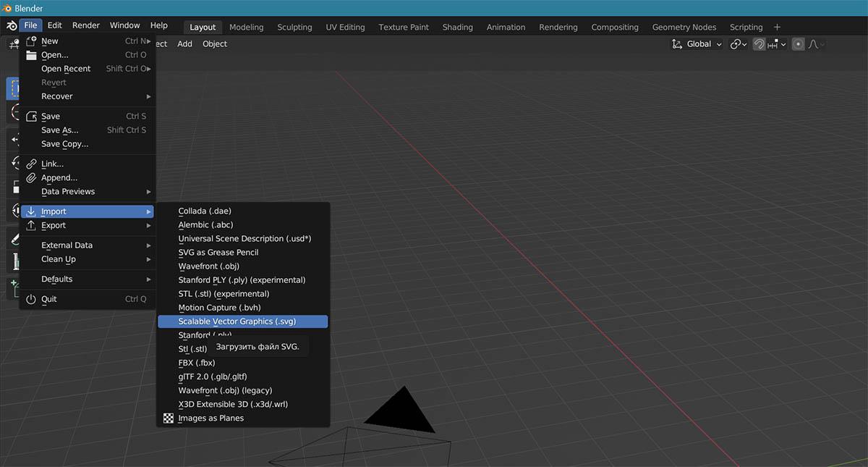The image size is (868, 467).
Task: Open the snapping options dropdown
Action: pos(777,44)
